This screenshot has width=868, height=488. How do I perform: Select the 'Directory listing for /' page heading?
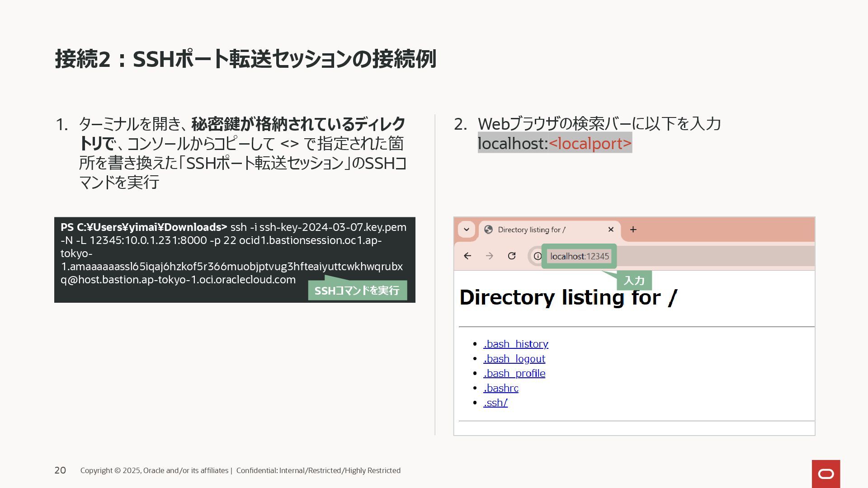[568, 298]
